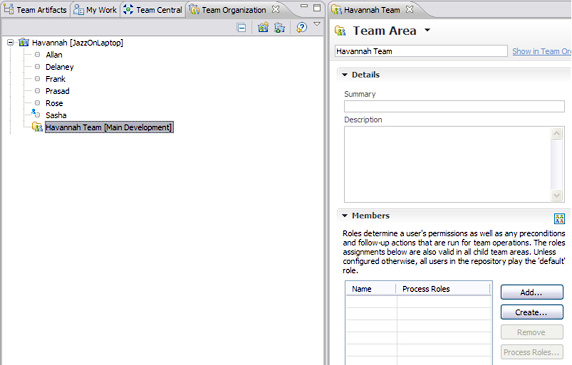
Task: Click the bullet icon beside Allan
Action: pyautogui.click(x=37, y=54)
